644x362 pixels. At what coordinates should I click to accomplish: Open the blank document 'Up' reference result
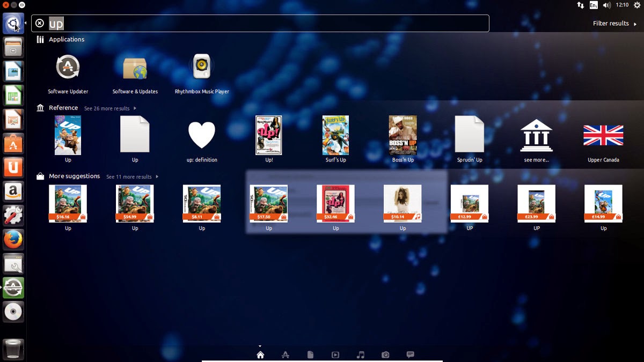click(135, 139)
